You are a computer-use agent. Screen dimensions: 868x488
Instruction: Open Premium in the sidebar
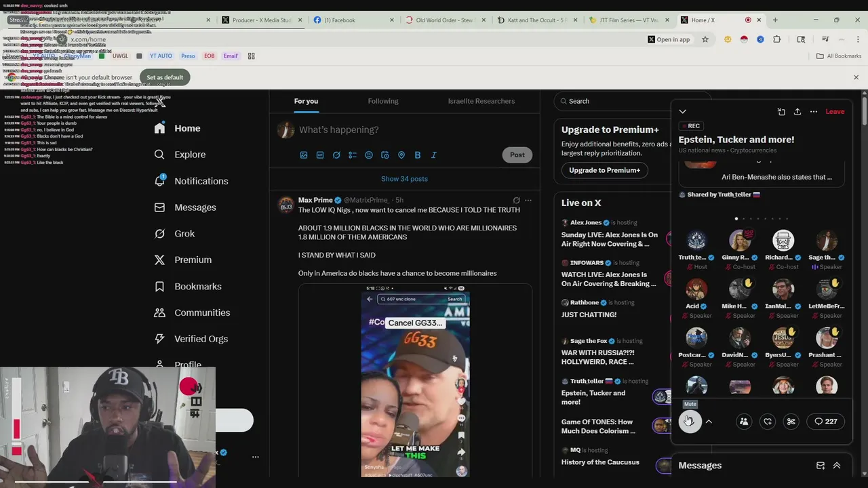pyautogui.click(x=183, y=260)
